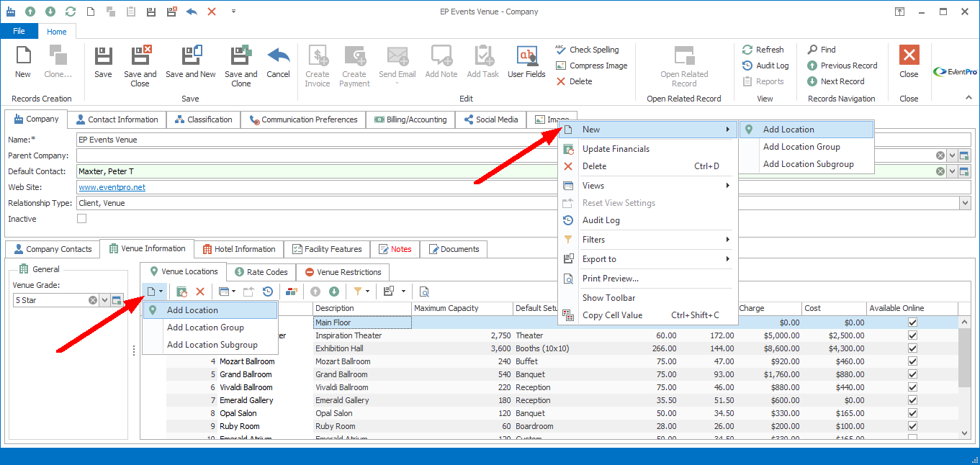Click Save and New in ribbon

click(x=191, y=62)
